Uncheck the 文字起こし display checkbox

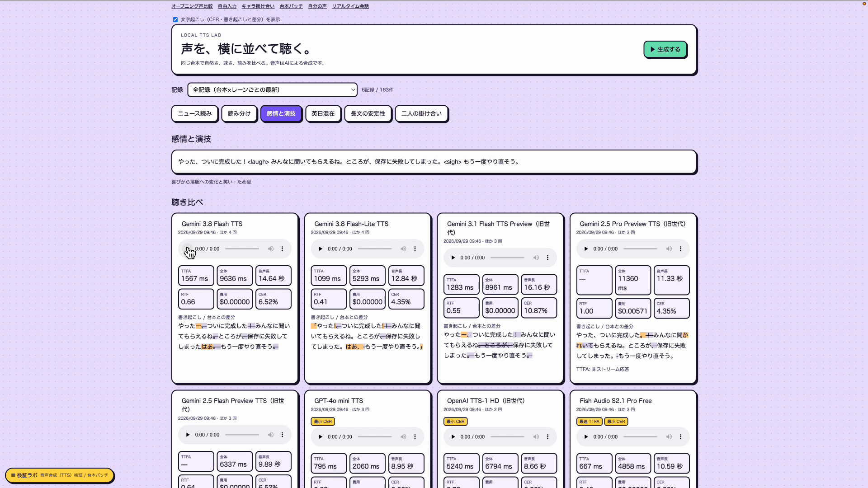[175, 19]
